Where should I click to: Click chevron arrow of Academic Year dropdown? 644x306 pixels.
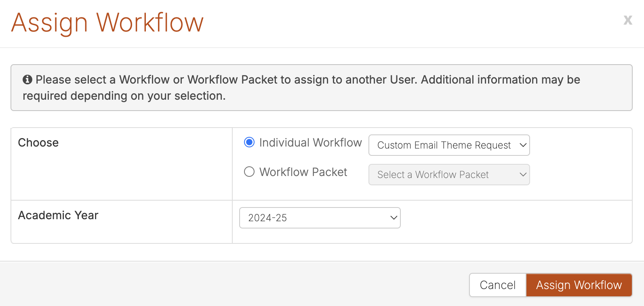tap(394, 218)
